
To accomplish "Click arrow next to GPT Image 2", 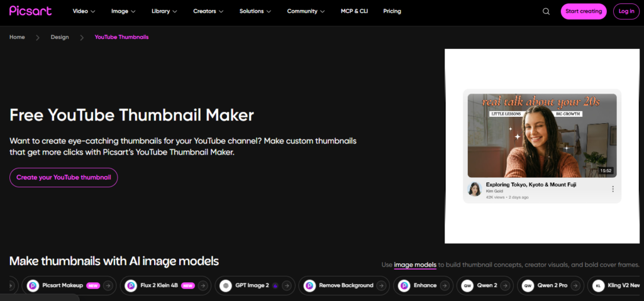I will tap(287, 285).
